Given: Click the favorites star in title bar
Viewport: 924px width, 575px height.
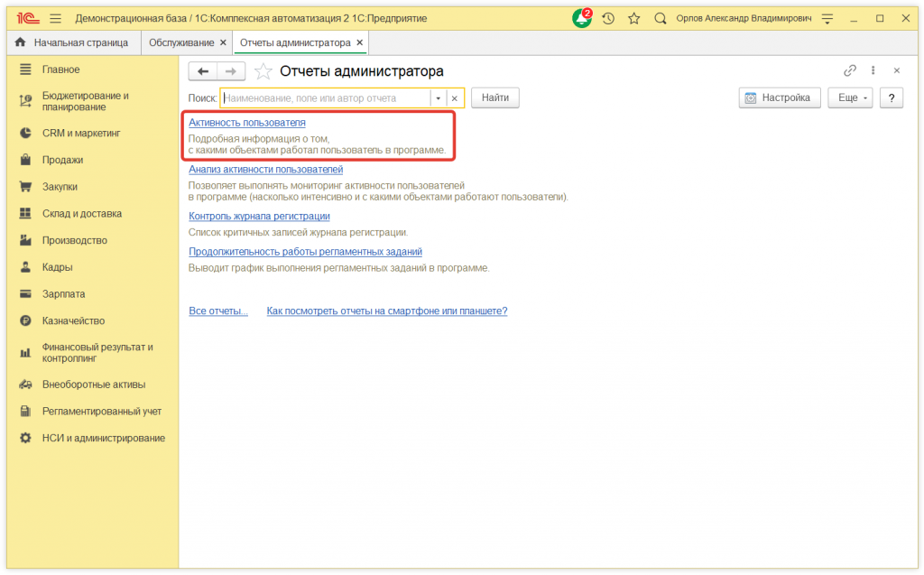Looking at the screenshot, I should (x=633, y=18).
